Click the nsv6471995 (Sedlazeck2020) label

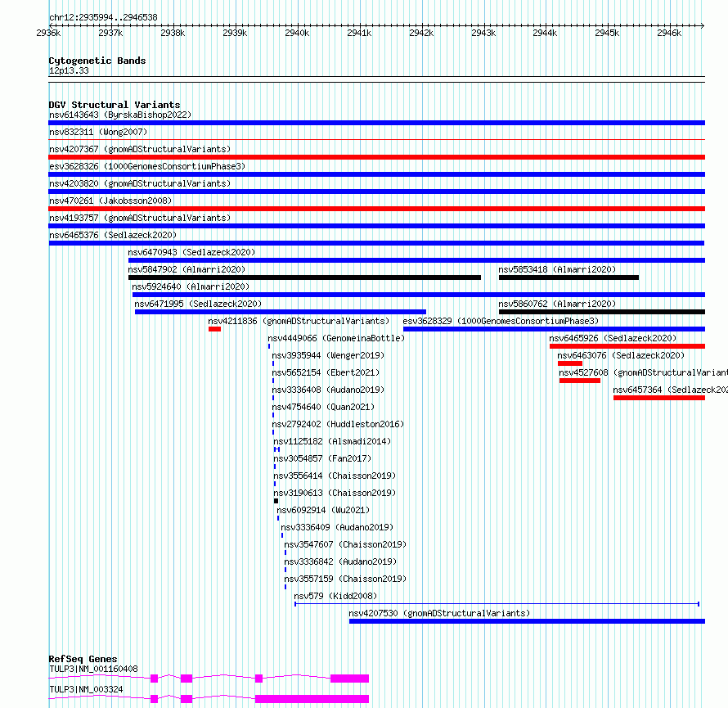click(198, 304)
